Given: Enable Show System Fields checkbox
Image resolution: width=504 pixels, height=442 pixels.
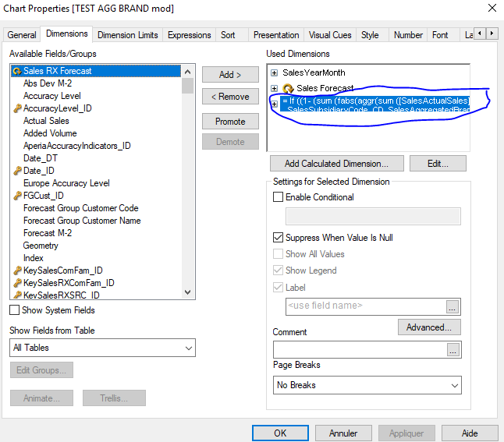Looking at the screenshot, I should pyautogui.click(x=15, y=310).
